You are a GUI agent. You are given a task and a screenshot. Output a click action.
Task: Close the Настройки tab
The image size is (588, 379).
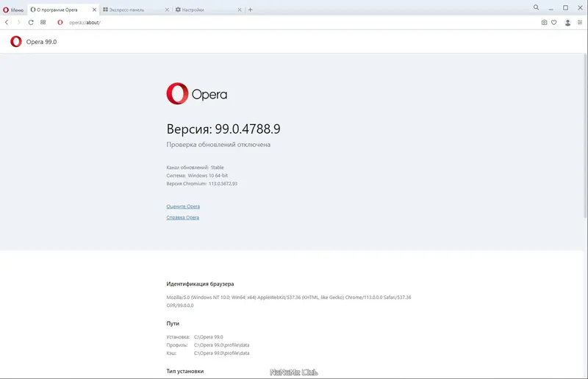(x=241, y=10)
